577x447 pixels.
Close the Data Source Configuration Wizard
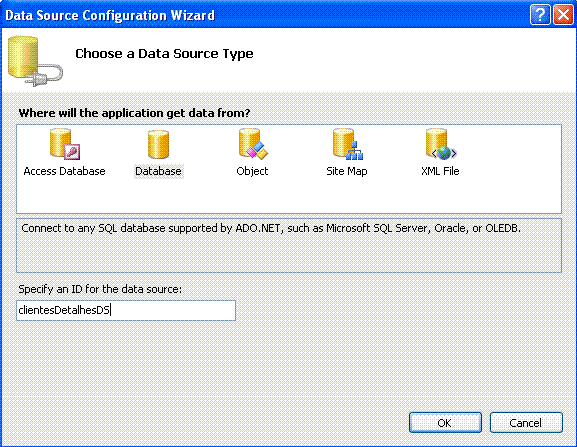(563, 15)
